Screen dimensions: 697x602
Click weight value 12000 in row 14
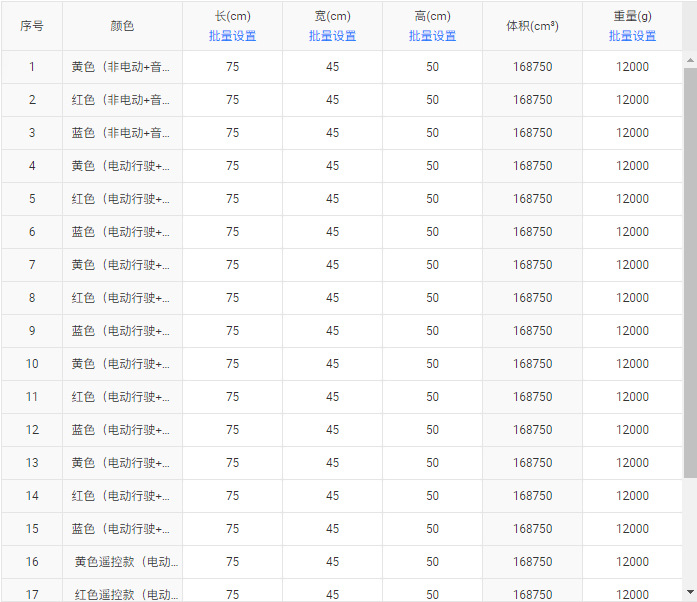pyautogui.click(x=632, y=496)
